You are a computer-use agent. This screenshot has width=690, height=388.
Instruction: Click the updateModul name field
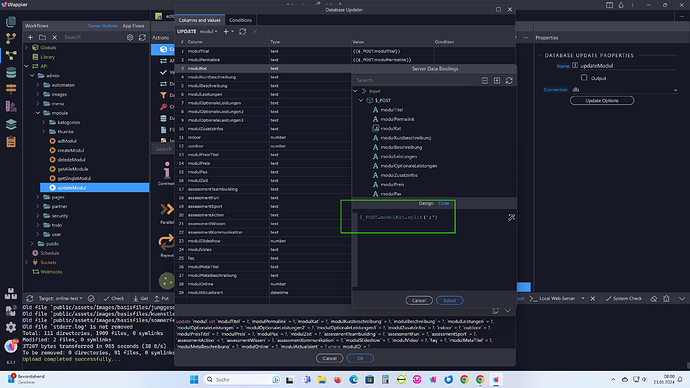coord(628,66)
